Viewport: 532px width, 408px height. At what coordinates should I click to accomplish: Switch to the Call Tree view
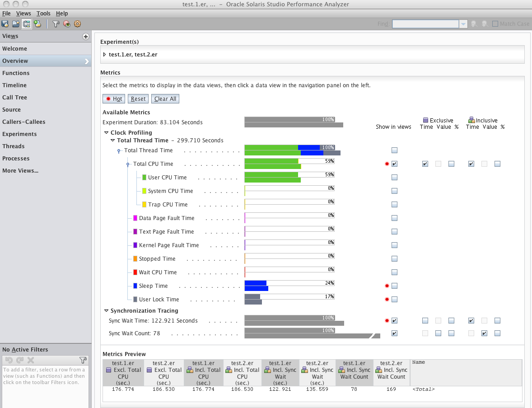[x=46, y=98]
